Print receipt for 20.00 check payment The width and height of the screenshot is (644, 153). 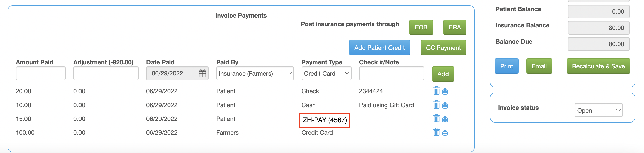pos(445,91)
